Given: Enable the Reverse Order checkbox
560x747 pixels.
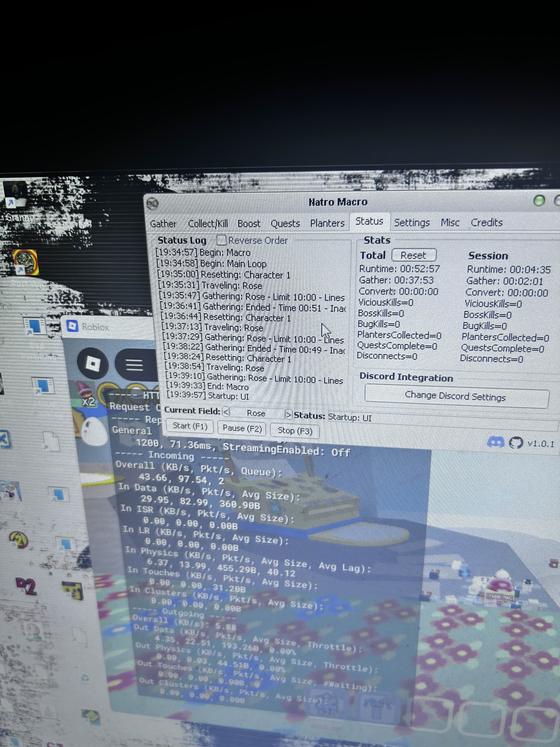Looking at the screenshot, I should click(221, 240).
